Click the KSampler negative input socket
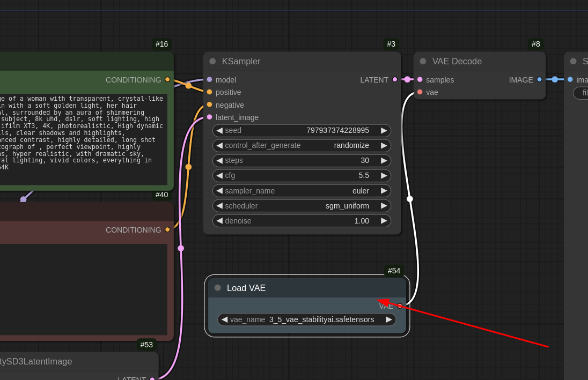The image size is (588, 380). point(209,105)
